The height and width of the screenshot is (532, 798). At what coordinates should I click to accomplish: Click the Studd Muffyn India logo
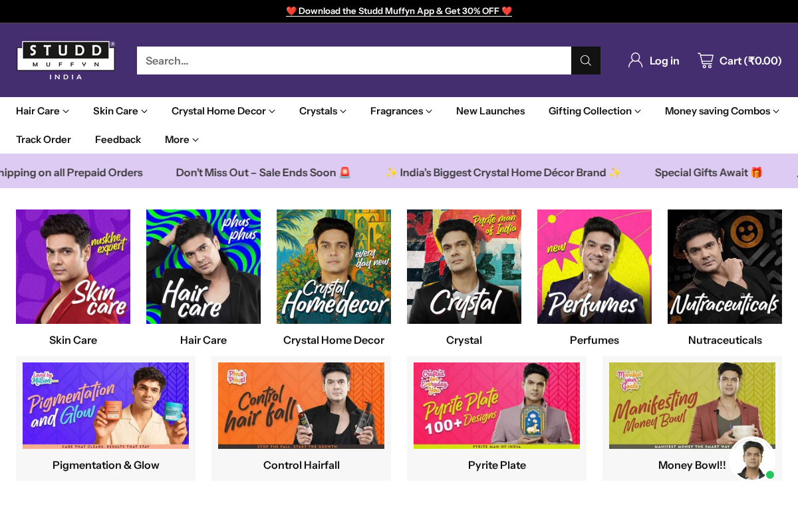tap(66, 60)
